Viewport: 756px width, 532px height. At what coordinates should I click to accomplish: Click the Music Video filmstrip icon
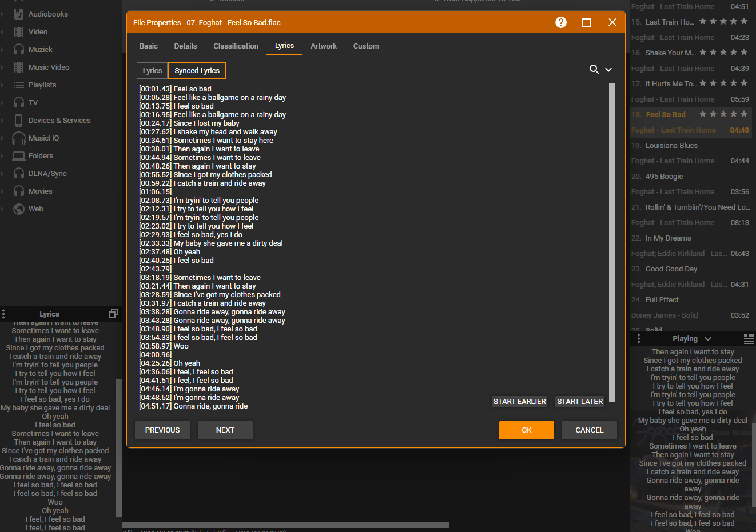(x=19, y=67)
